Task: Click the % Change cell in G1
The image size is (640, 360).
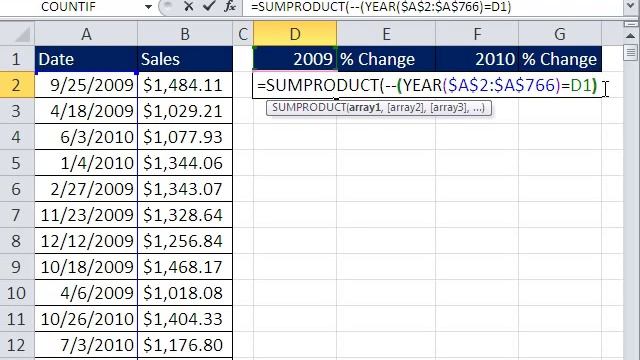Action: 560,59
